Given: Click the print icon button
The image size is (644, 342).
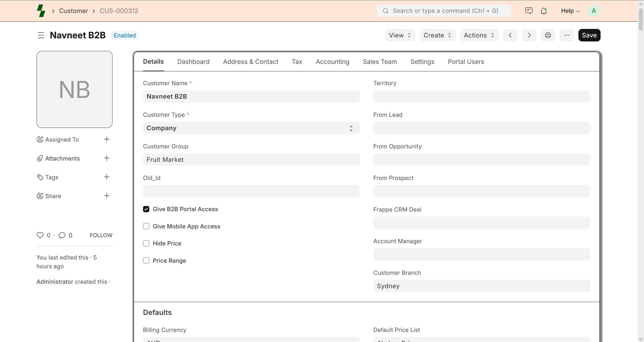Looking at the screenshot, I should 548,35.
